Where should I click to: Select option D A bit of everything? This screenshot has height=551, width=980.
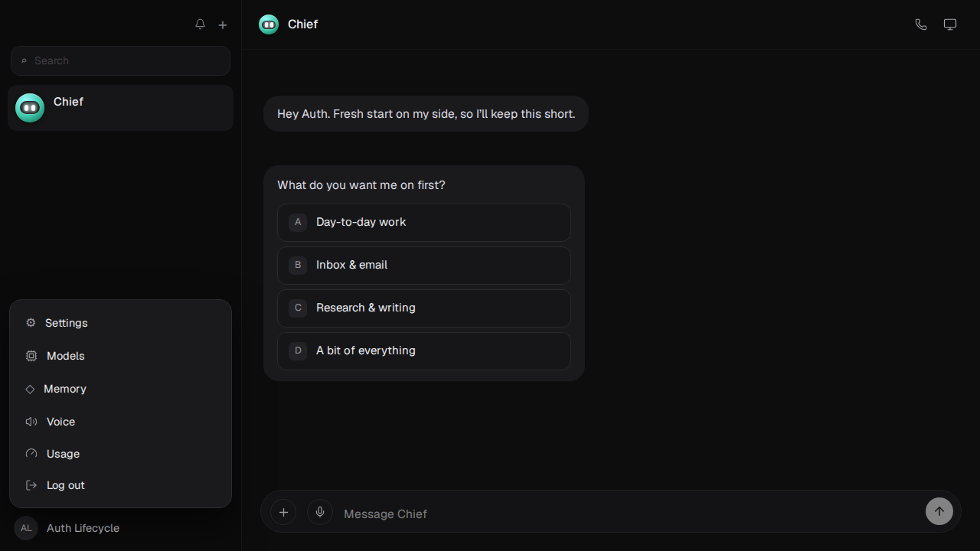tap(424, 350)
